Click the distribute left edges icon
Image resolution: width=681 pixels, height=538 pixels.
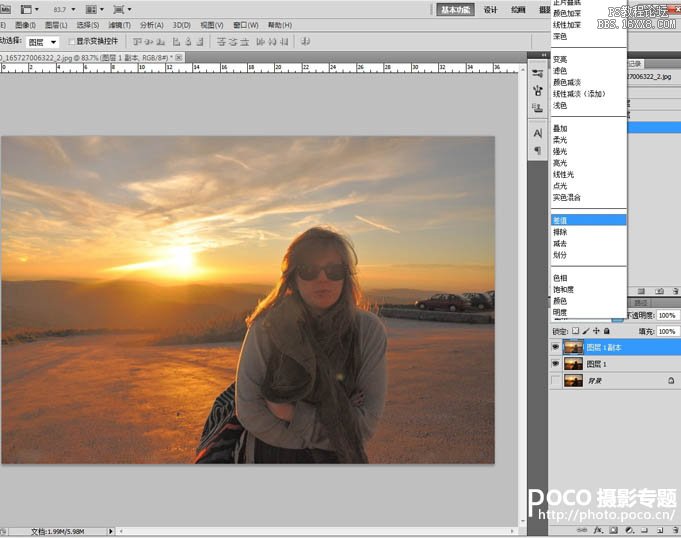tap(261, 42)
